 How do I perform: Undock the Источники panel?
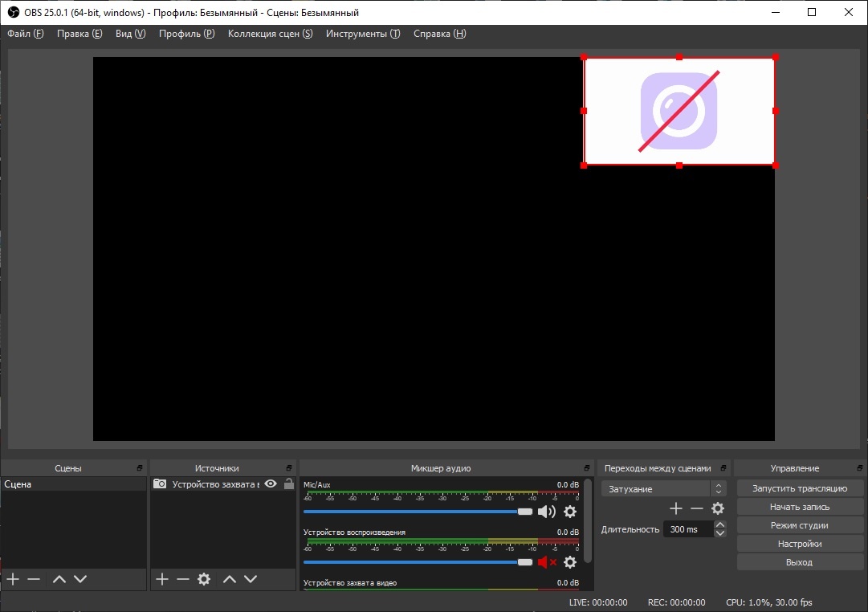(x=289, y=468)
